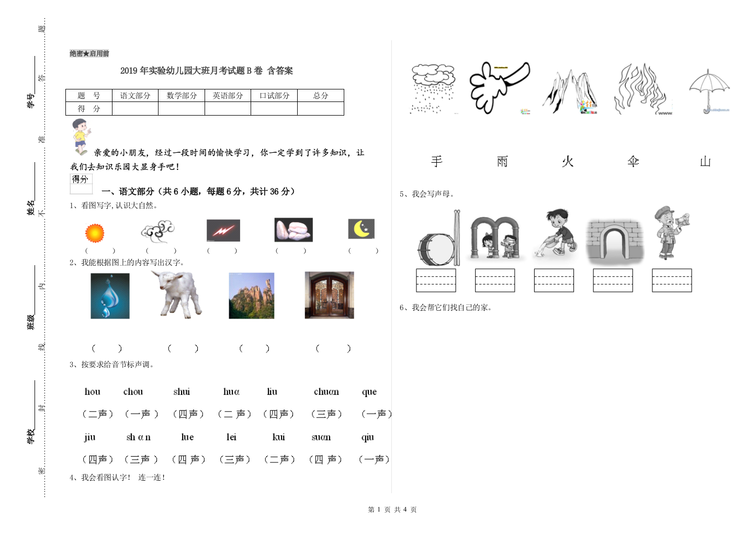Click the white stones picture
The image size is (756, 533).
click(x=294, y=230)
